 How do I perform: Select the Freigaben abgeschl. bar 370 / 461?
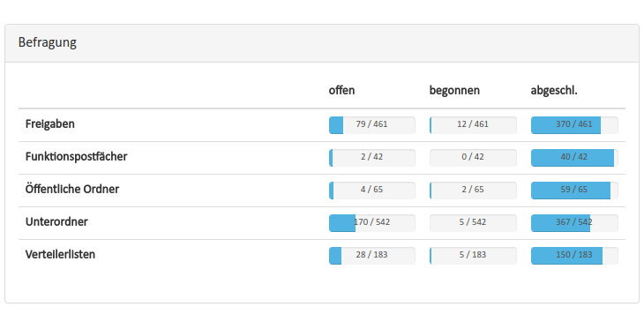pyautogui.click(x=574, y=125)
